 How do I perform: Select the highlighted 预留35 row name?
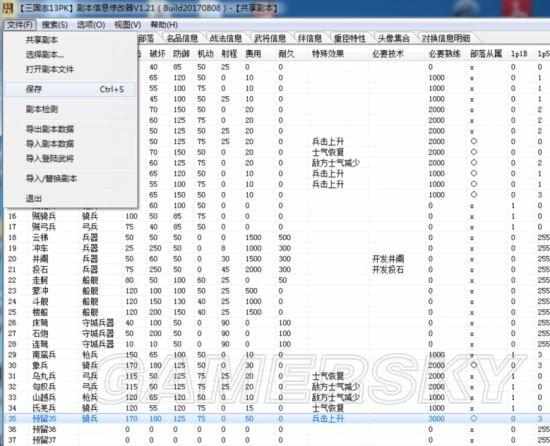(44, 419)
